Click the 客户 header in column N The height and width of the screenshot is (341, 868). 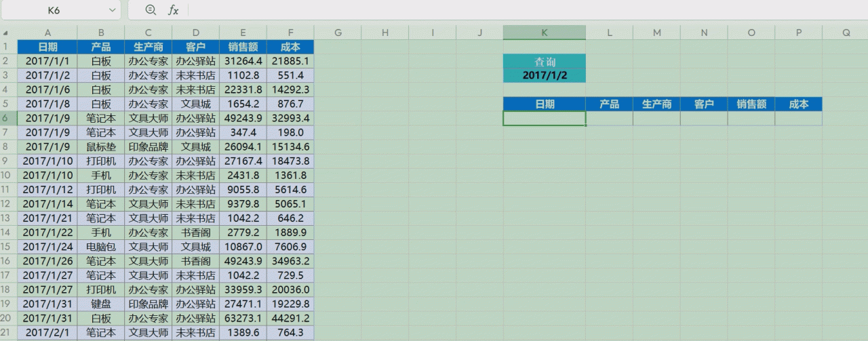(704, 104)
